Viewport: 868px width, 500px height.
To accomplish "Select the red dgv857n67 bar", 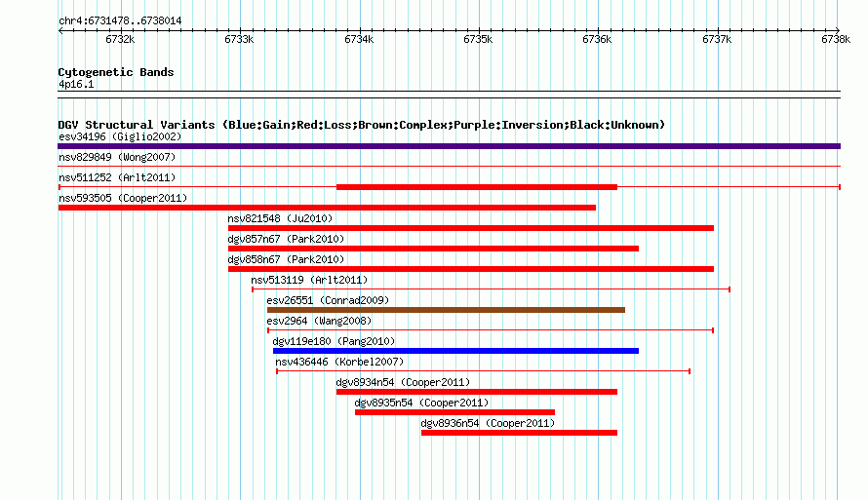I will [x=433, y=249].
